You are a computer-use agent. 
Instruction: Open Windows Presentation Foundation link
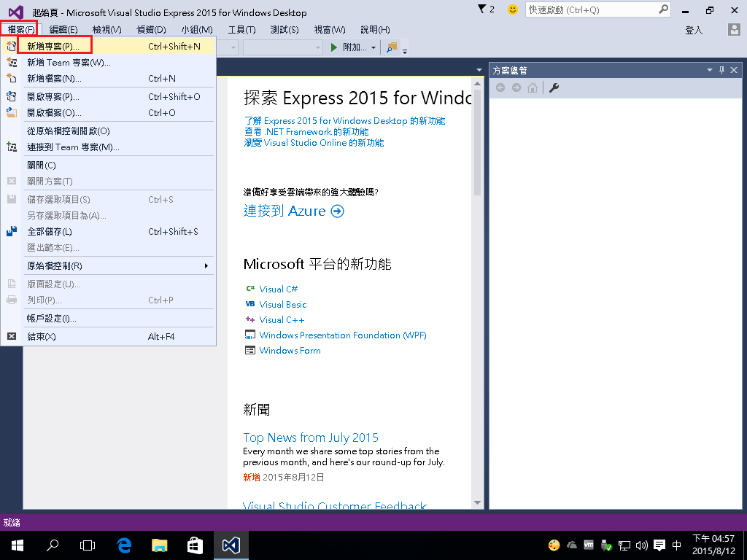pos(343,335)
